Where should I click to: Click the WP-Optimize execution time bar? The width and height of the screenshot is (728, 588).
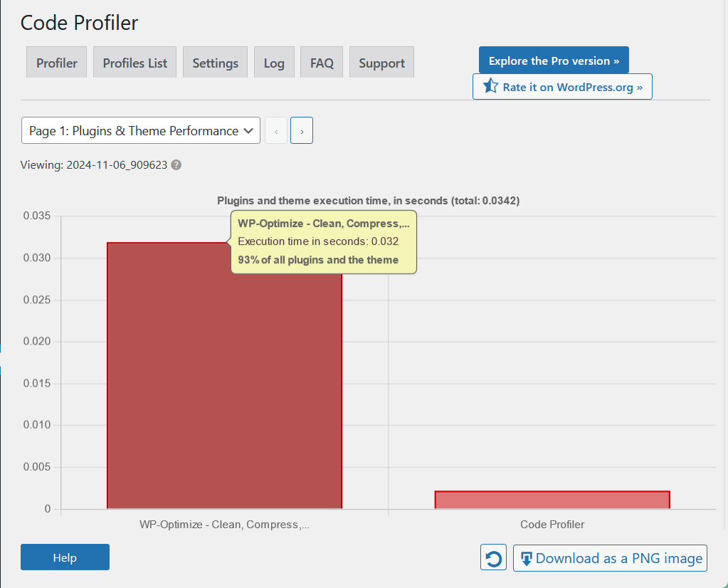pyautogui.click(x=225, y=375)
